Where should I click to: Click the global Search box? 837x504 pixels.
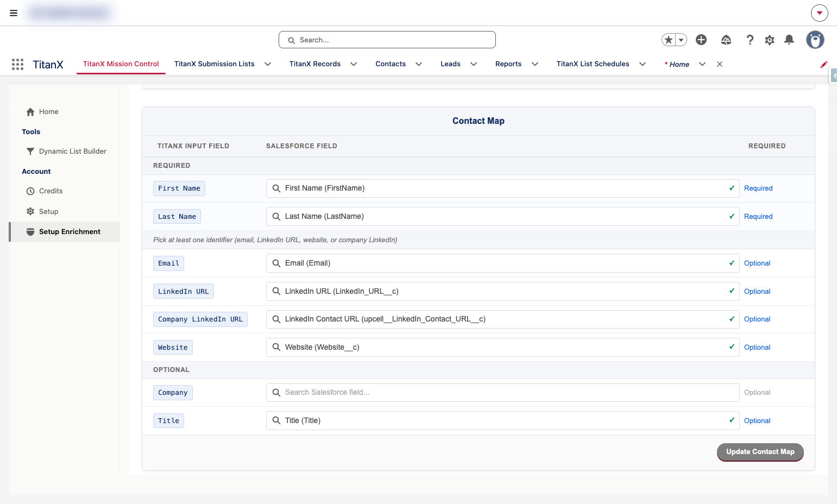coord(387,40)
